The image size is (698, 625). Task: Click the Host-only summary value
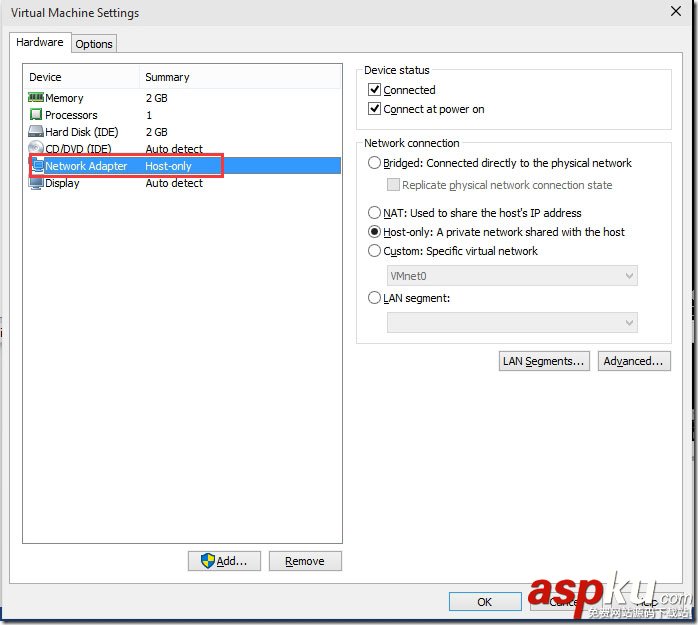(x=168, y=166)
